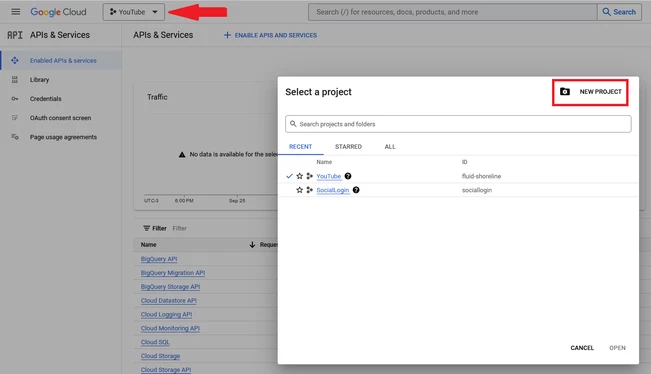
Task: Click the search magnifier icon in Search button
Action: click(x=607, y=12)
